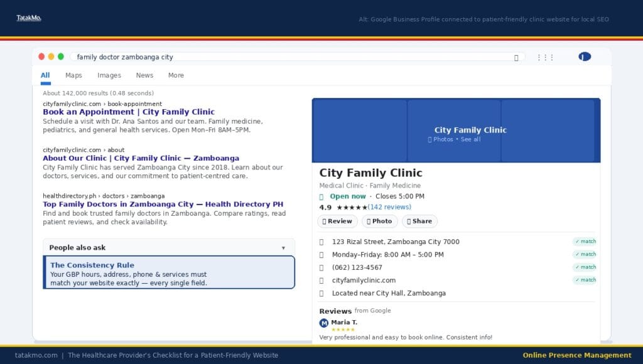This screenshot has width=643, height=364.
Task: Click the landmark icon beside Located near City Hall
Action: pyautogui.click(x=321, y=294)
